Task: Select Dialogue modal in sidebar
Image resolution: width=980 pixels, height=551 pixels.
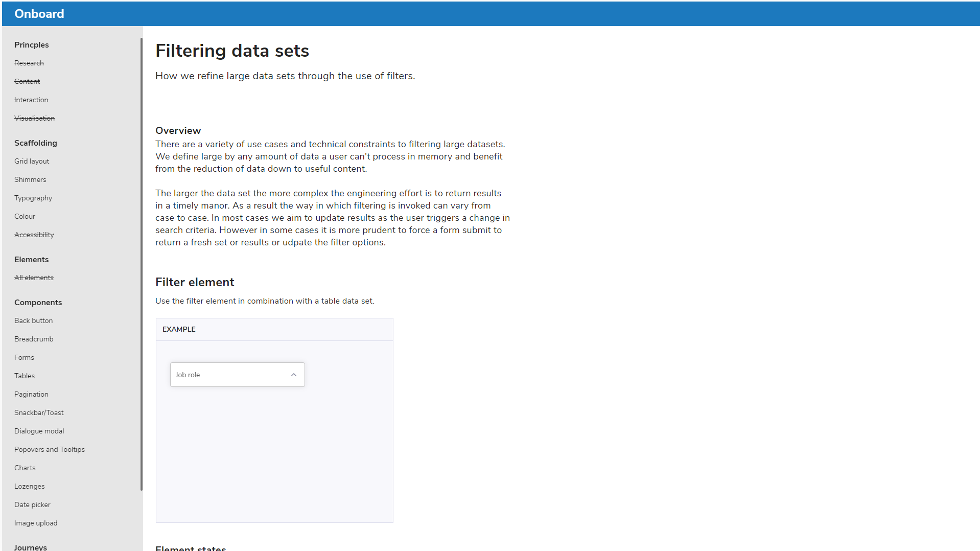Action: [x=39, y=431]
